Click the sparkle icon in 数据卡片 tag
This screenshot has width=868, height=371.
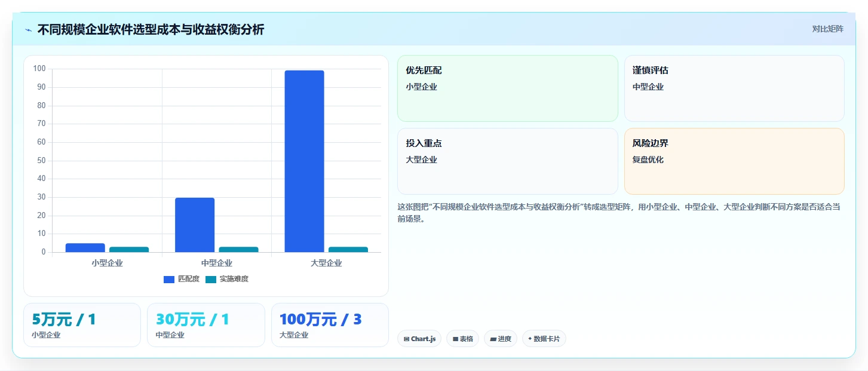530,339
